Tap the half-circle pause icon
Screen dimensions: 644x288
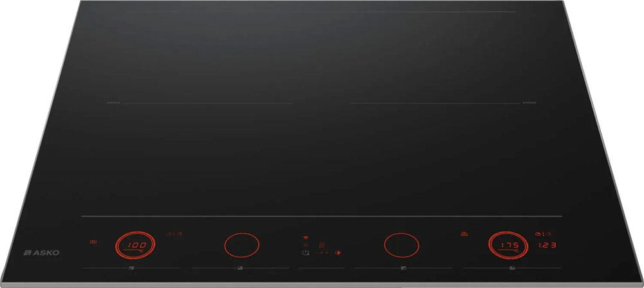coord(337,253)
